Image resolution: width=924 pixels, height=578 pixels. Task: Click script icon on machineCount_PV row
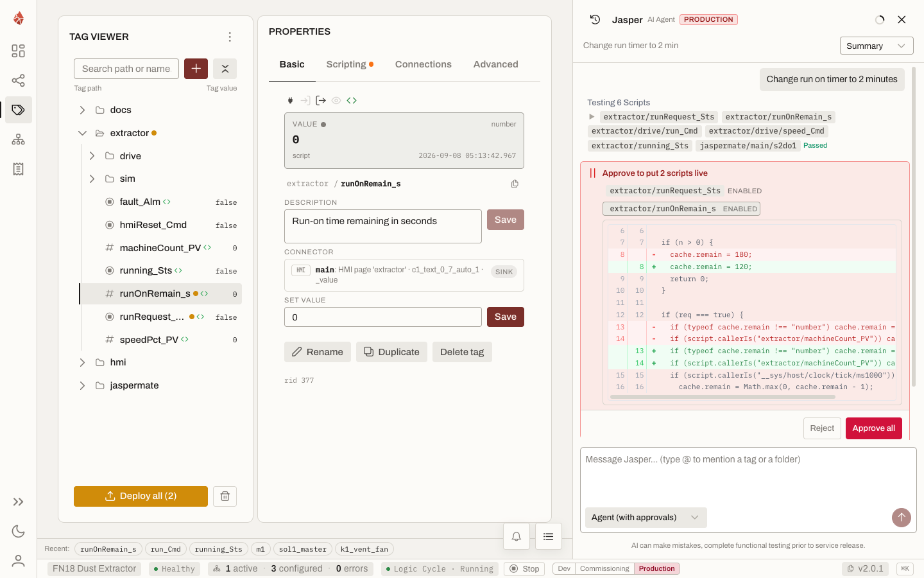pos(207,248)
